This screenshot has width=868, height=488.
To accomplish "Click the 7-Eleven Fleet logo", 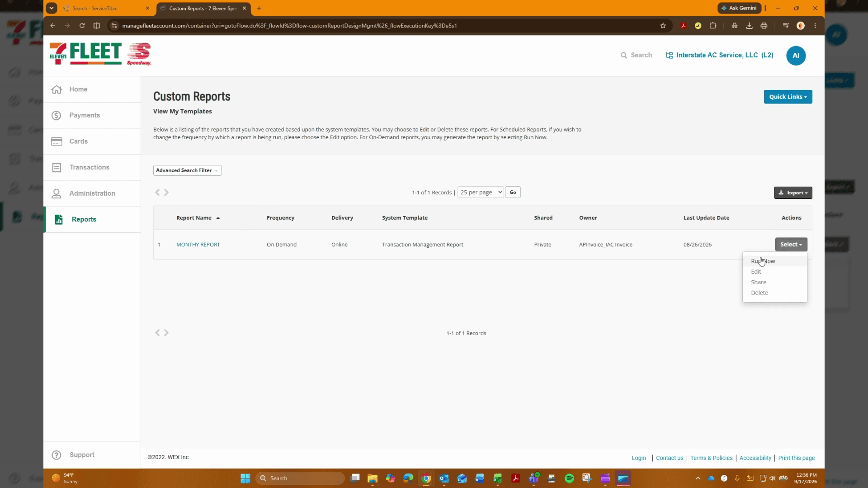I will (x=86, y=54).
